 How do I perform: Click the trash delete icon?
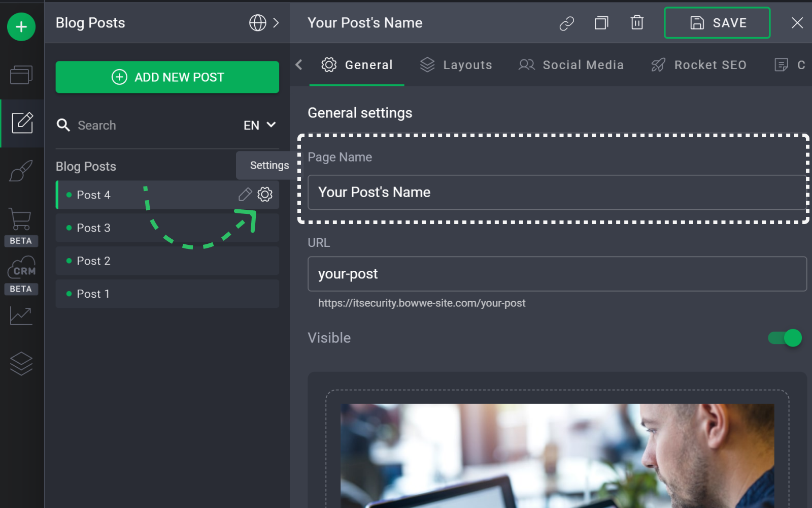pos(637,23)
